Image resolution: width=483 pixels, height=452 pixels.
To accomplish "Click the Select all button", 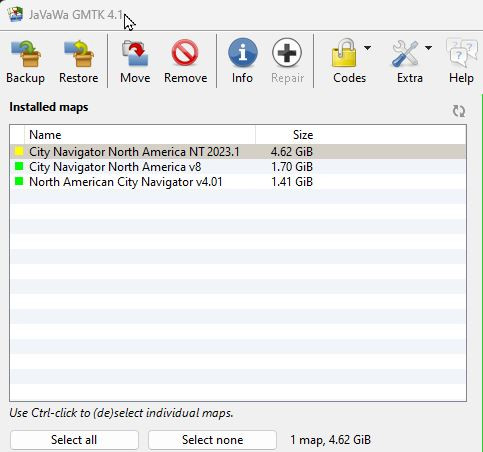I will click(x=74, y=440).
